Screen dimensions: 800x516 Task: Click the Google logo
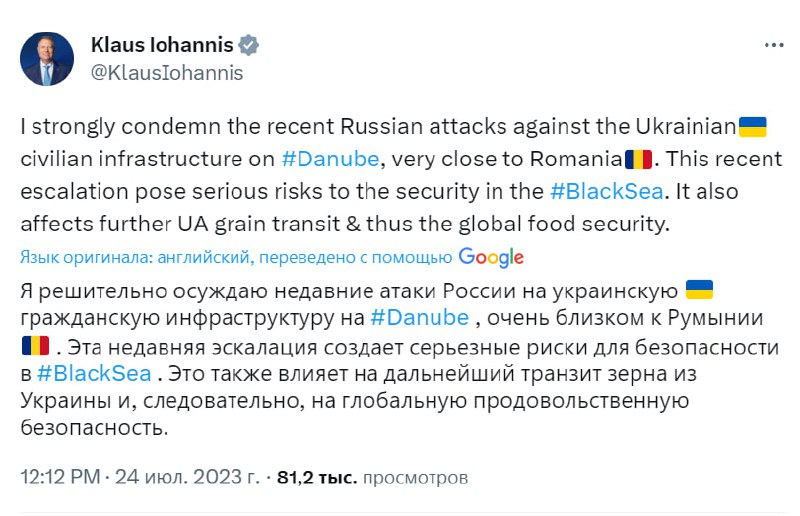tap(491, 257)
